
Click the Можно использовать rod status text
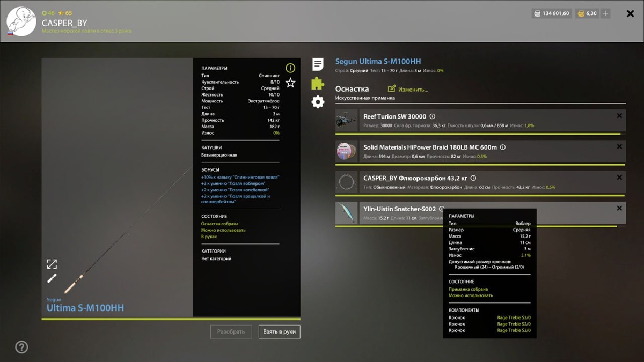click(x=223, y=230)
